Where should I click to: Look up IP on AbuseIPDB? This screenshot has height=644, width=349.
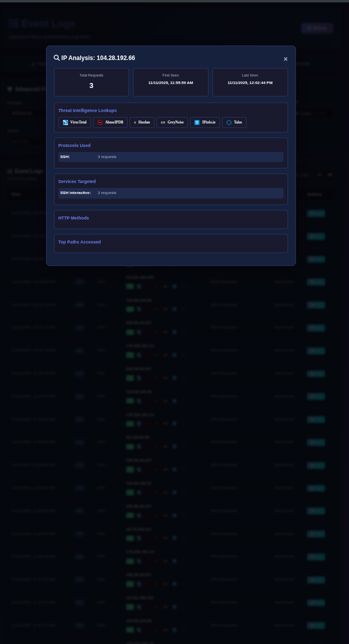(x=110, y=122)
